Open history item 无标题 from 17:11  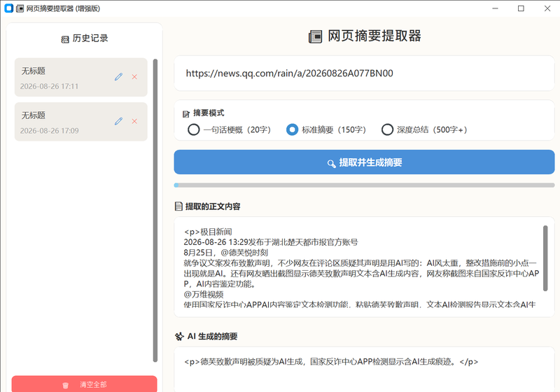(x=80, y=77)
